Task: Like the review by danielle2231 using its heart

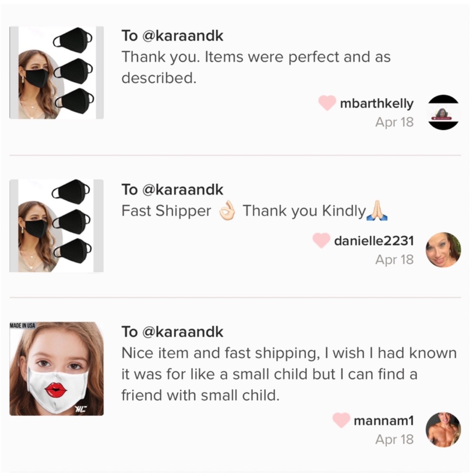Action: click(321, 241)
